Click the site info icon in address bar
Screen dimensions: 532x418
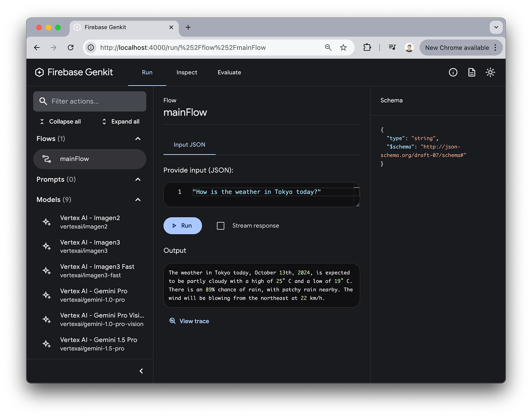(91, 48)
